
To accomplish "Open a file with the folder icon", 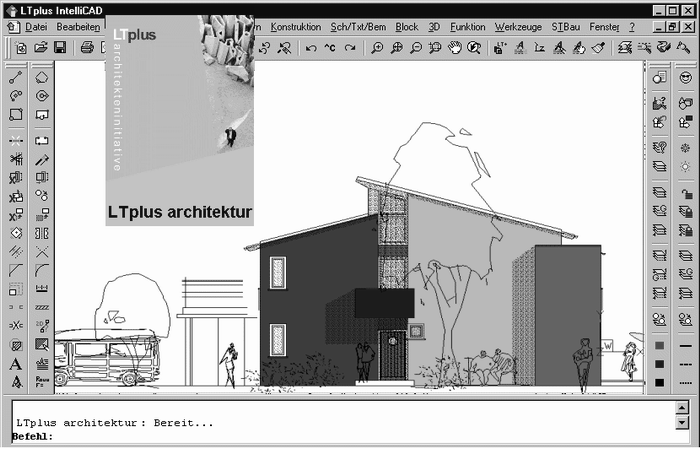I will tap(41, 47).
